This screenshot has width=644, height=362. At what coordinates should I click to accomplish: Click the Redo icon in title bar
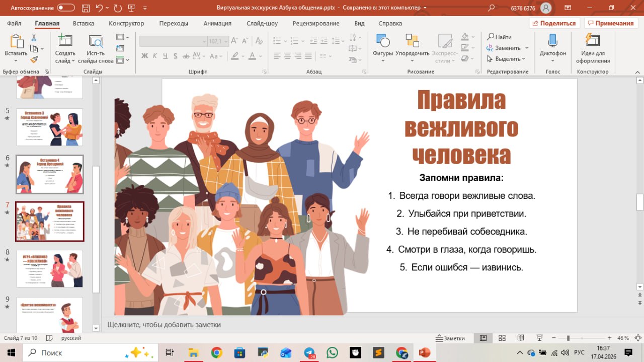[x=118, y=8]
